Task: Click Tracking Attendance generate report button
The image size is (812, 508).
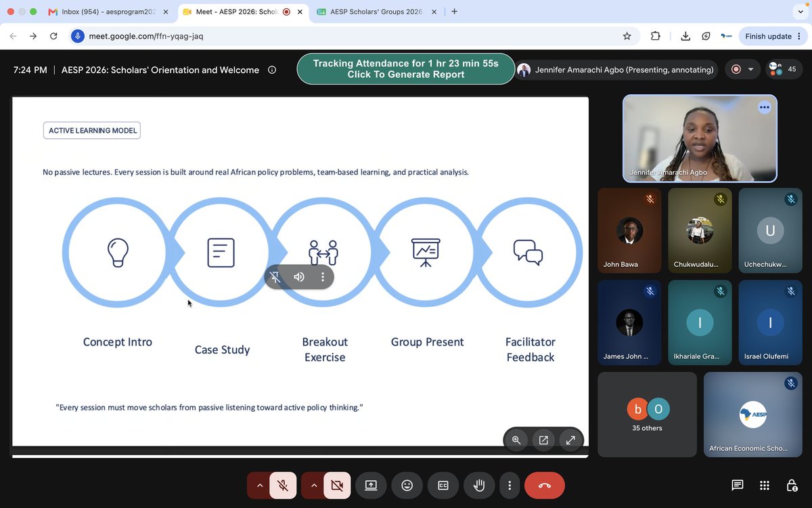Action: [406, 69]
